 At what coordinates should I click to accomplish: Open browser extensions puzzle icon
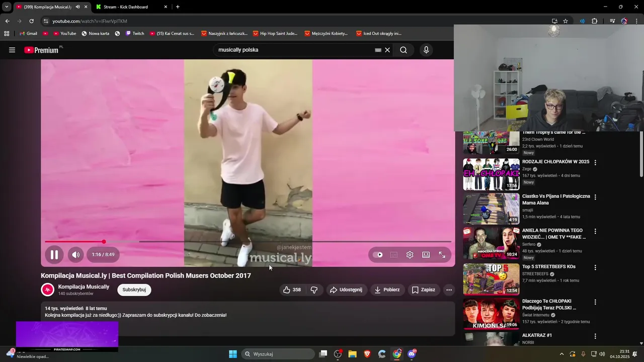594,21
